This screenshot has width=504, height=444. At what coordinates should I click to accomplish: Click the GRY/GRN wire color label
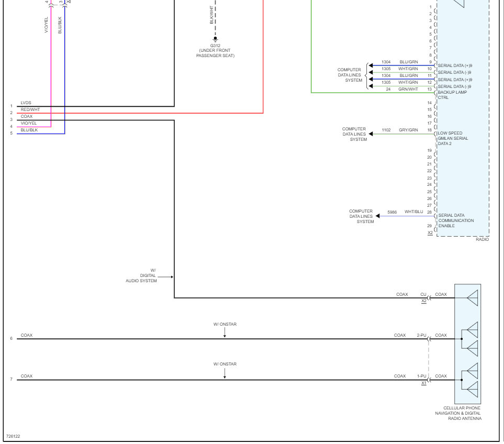[x=408, y=130]
